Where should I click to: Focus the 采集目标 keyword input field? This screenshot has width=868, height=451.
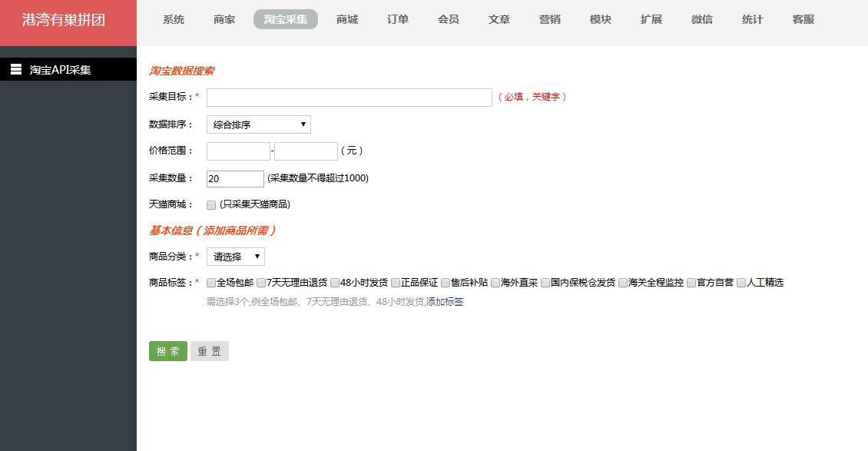point(350,98)
